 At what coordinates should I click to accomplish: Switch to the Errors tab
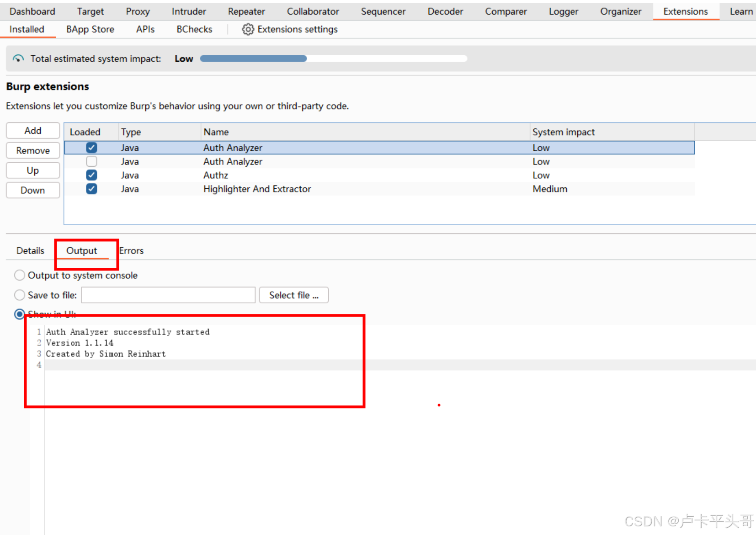coord(131,250)
